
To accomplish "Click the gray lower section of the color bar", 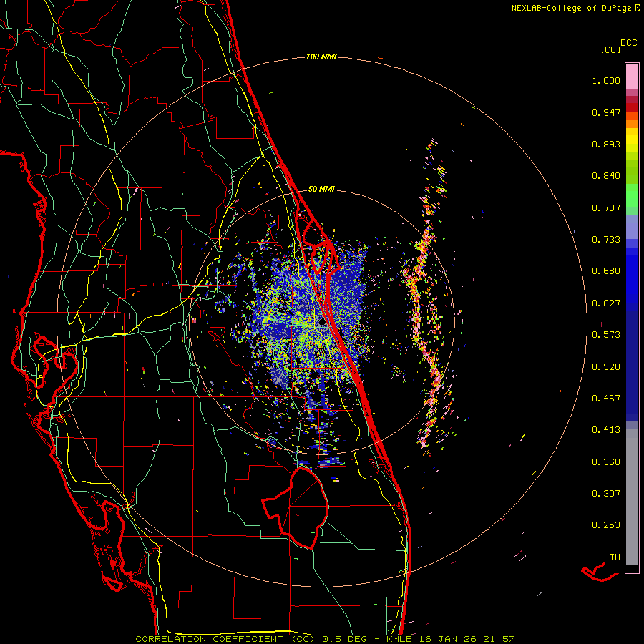I will click(632, 497).
